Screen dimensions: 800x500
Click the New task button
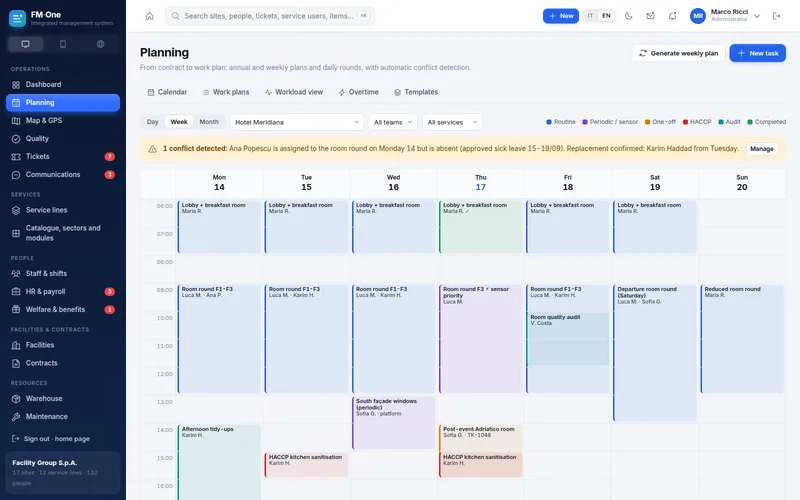point(758,53)
